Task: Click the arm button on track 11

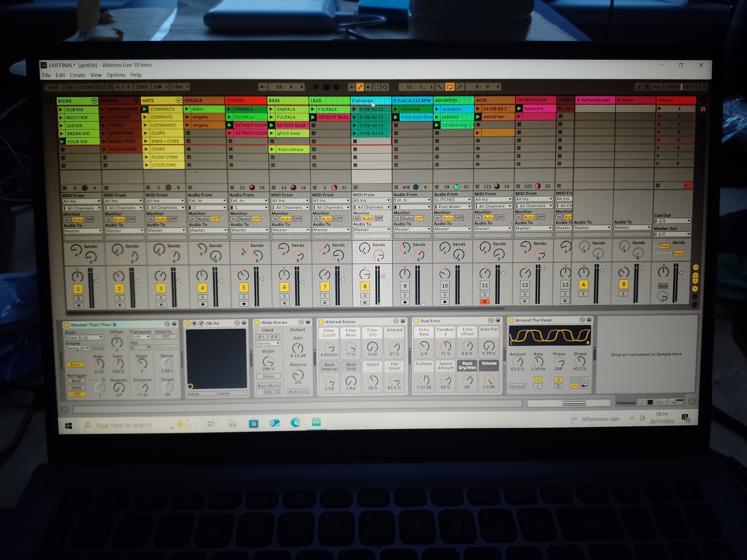Action: pyautogui.click(x=484, y=302)
